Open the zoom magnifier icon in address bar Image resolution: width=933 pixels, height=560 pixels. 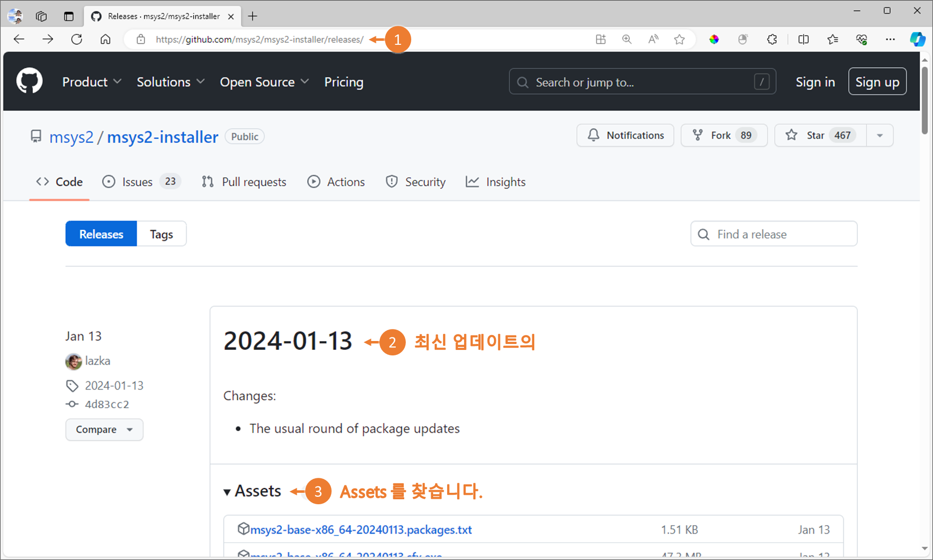pyautogui.click(x=627, y=39)
